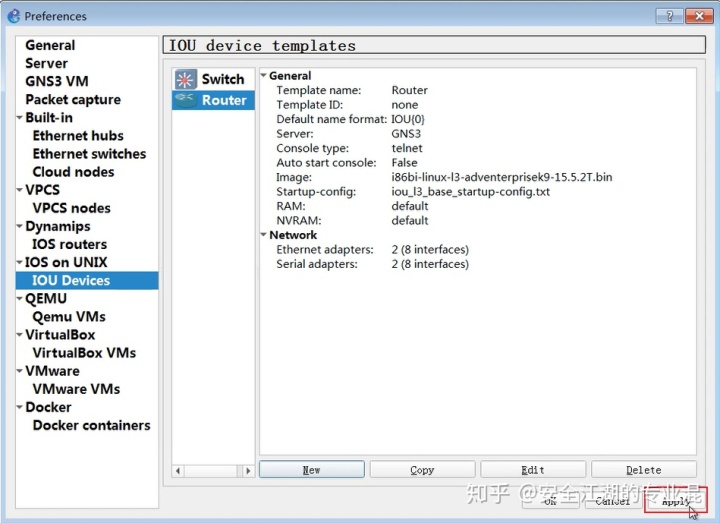Click iou_l3_base_startup-config.txt value

point(470,191)
